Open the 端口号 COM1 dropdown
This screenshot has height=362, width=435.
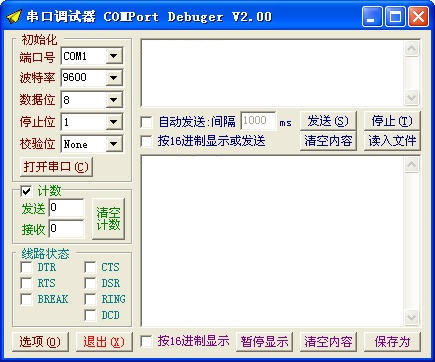(x=114, y=56)
